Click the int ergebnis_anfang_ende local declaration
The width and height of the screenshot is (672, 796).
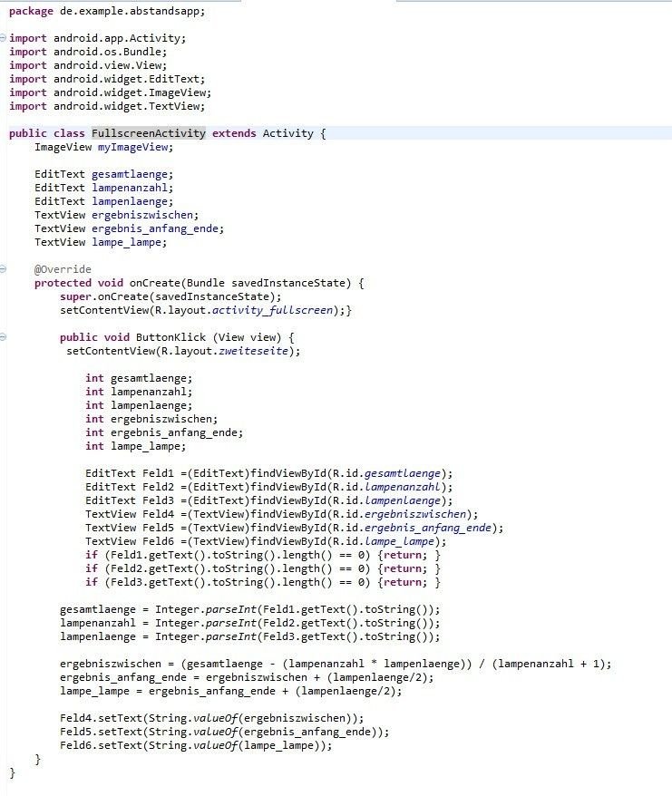164,432
